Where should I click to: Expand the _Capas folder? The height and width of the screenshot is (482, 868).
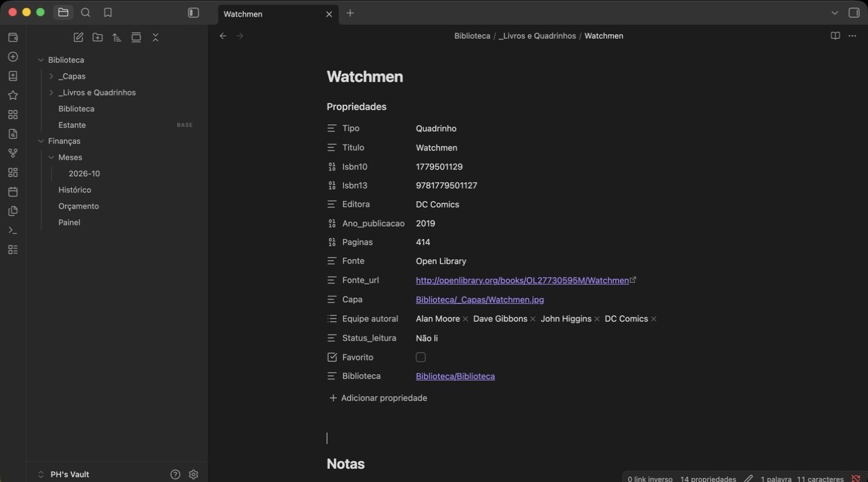click(51, 76)
